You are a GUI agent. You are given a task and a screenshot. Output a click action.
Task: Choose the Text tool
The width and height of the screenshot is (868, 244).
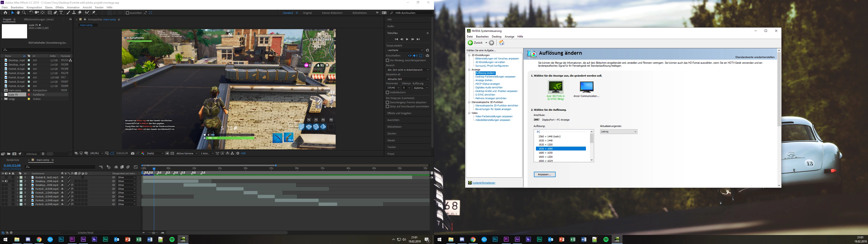pos(61,13)
